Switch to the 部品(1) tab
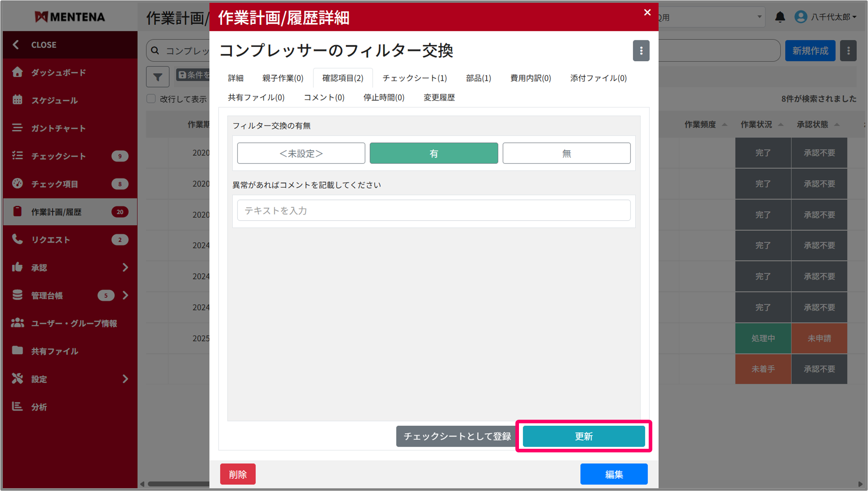This screenshot has width=868, height=491. click(x=478, y=78)
